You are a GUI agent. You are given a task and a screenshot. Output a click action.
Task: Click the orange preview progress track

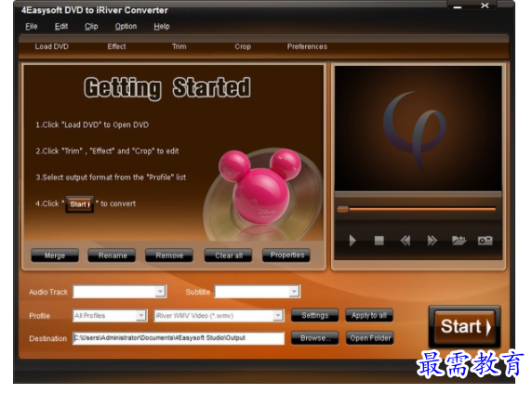[422, 209]
